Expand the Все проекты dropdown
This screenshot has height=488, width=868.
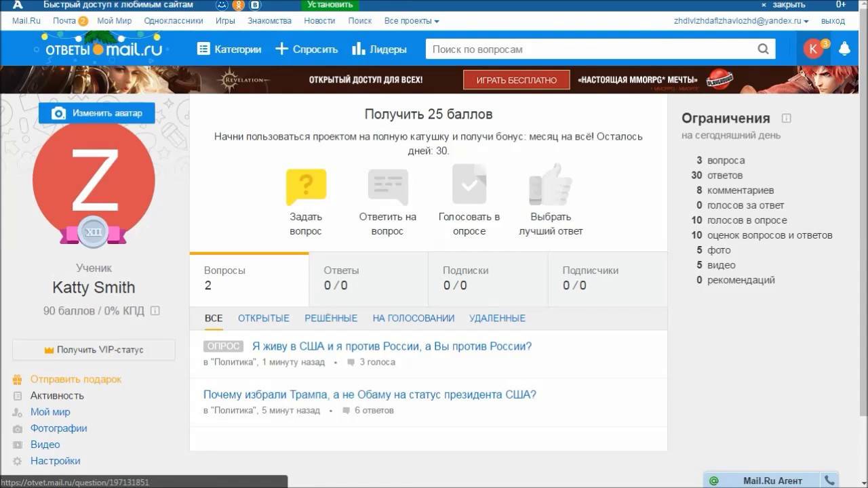coord(412,21)
